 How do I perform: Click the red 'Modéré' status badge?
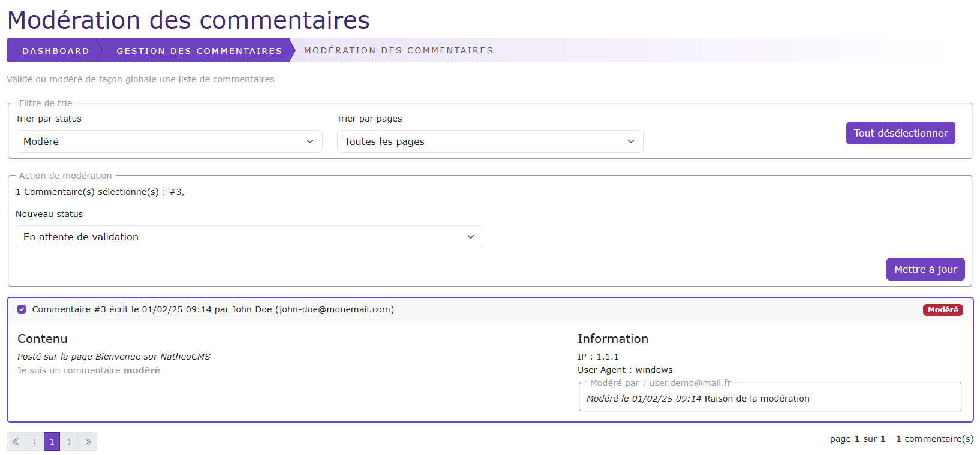[943, 310]
